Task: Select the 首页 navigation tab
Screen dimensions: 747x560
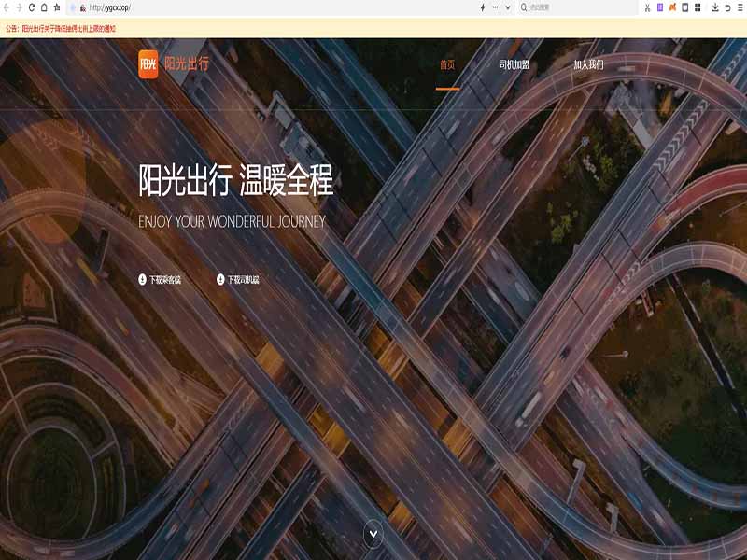Action: click(447, 64)
